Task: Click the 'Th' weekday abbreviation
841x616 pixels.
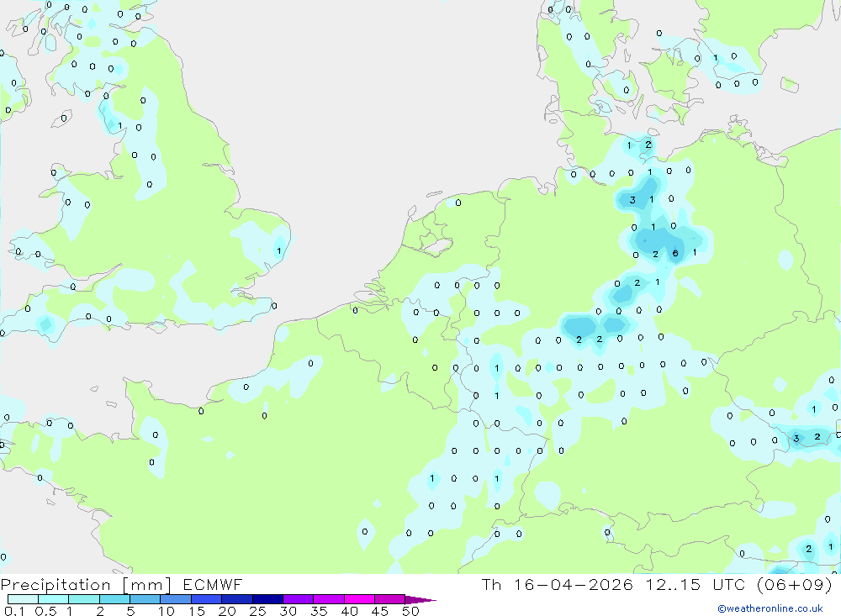Action: (x=491, y=584)
